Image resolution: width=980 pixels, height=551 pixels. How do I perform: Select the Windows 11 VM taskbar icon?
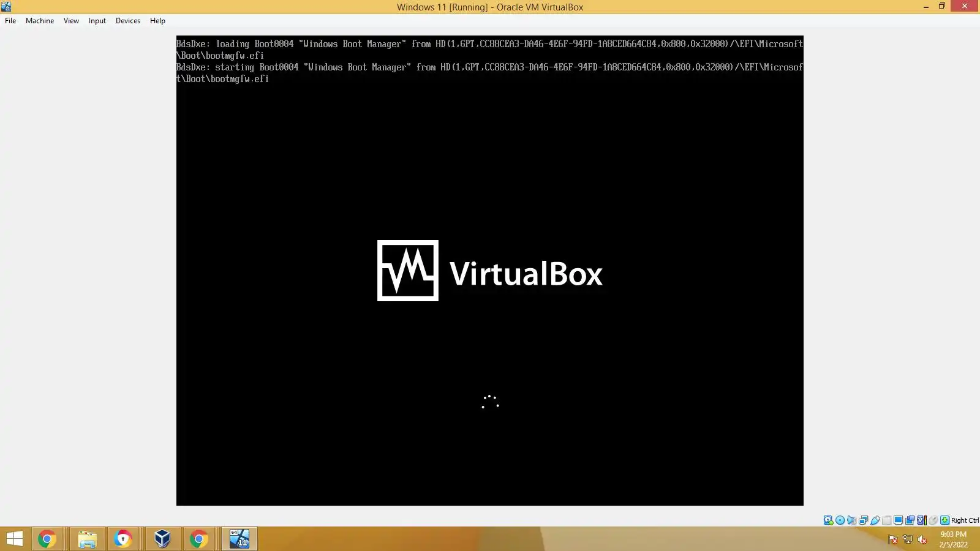point(239,539)
